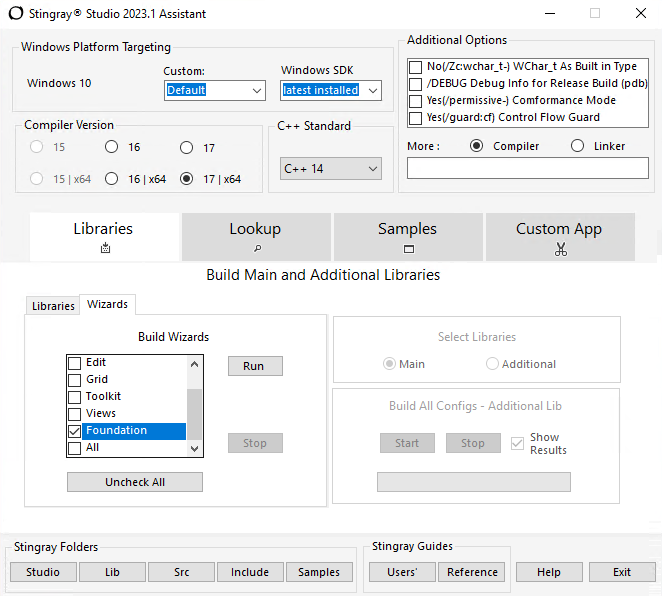Uncheck the Foundation wizard checkbox

click(x=74, y=431)
